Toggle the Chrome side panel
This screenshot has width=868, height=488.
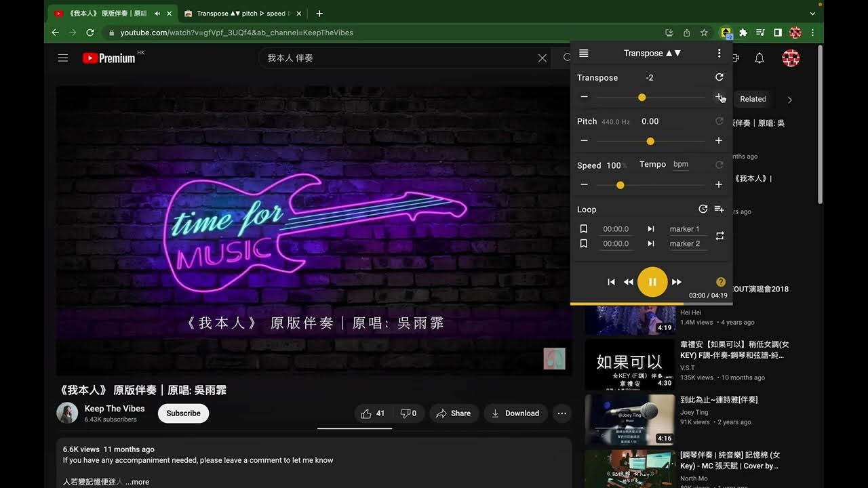click(x=778, y=33)
